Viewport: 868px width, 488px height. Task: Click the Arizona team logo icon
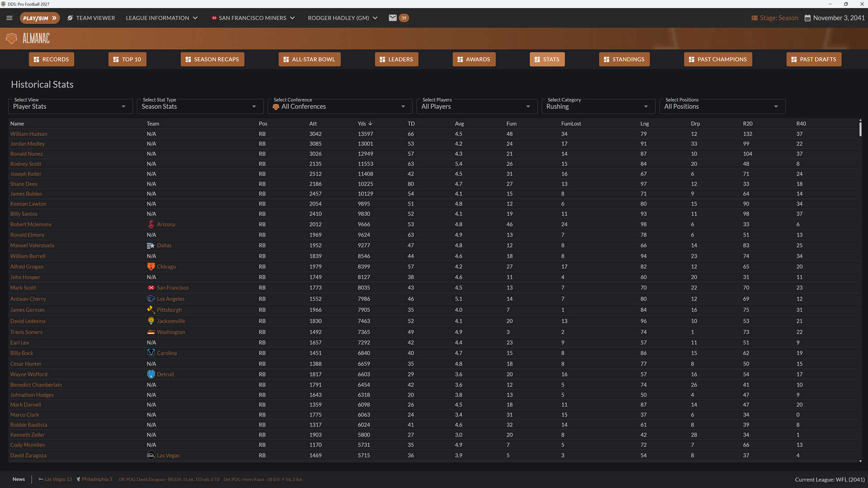click(x=151, y=224)
